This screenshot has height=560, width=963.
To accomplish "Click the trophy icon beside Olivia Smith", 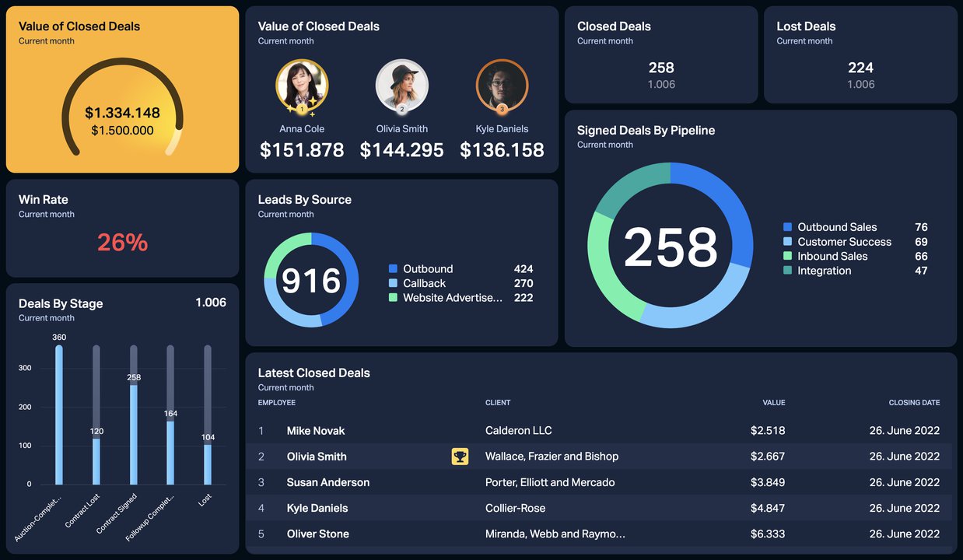I will pyautogui.click(x=460, y=457).
